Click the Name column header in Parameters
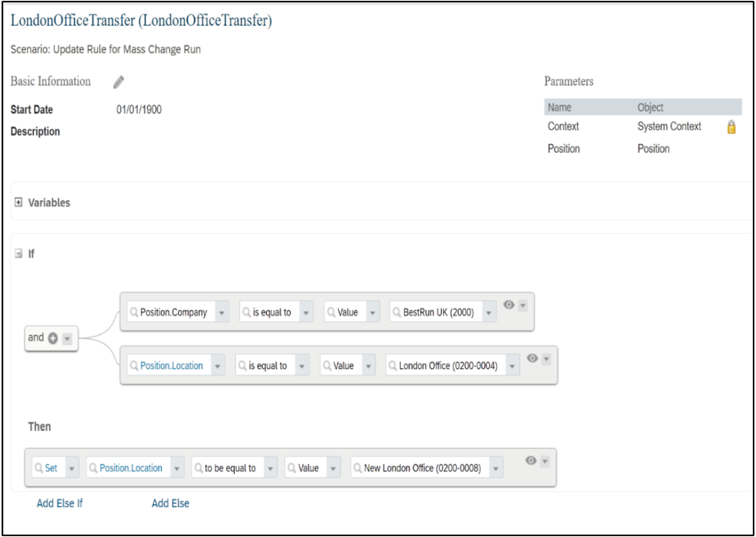 (559, 107)
